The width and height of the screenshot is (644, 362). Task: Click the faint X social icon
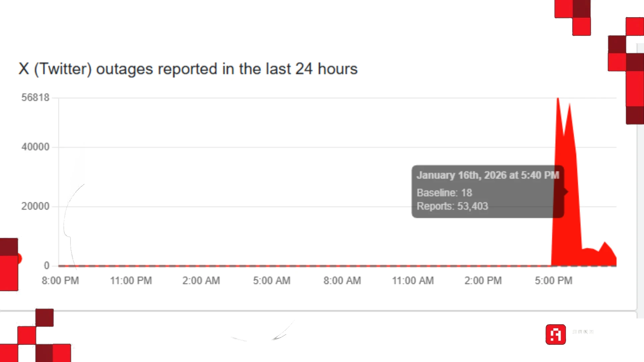coord(586,332)
